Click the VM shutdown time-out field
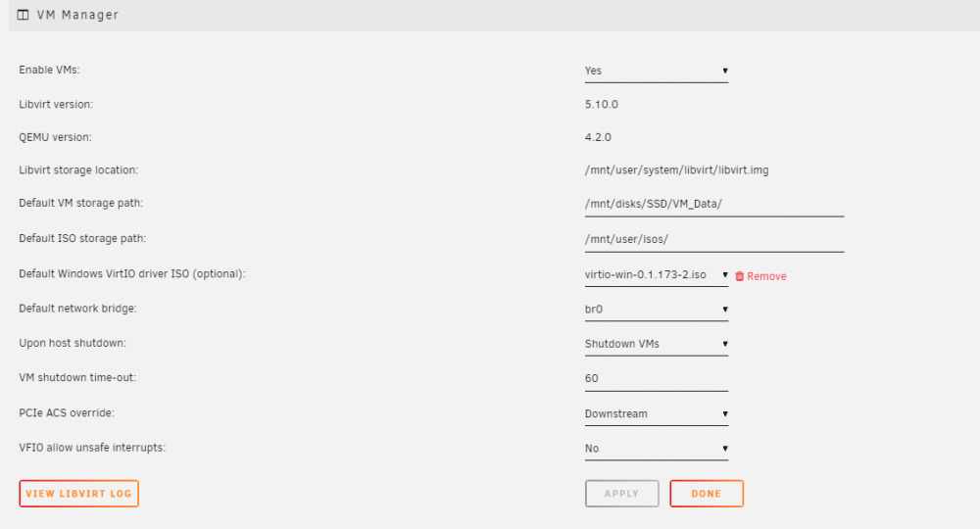980x529 pixels. point(657,378)
